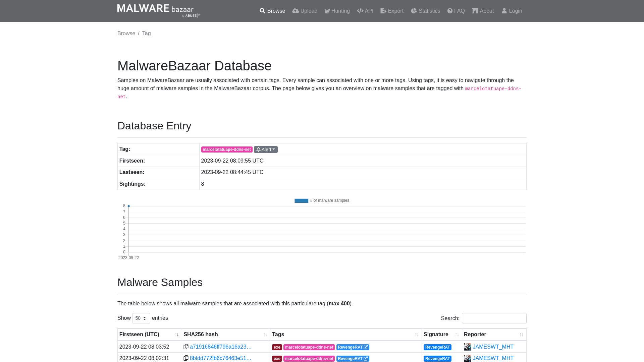Click marcelotatuape-ddns-net tag in 08:03:52 row
This screenshot has width=644, height=362.
point(309,347)
